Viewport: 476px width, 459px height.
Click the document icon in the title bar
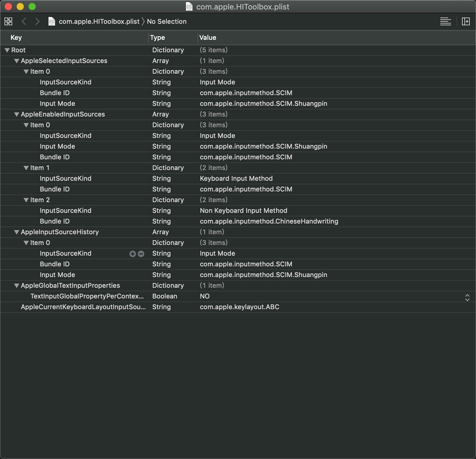tap(189, 7)
